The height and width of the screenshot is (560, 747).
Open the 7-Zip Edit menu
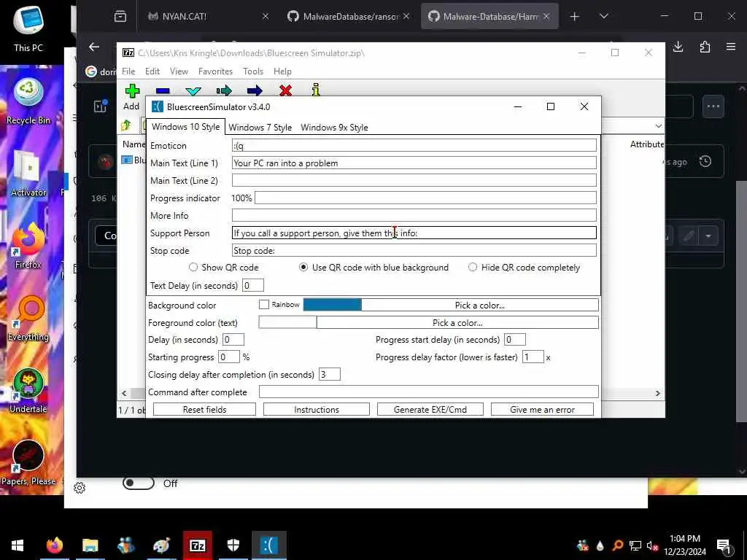(152, 71)
